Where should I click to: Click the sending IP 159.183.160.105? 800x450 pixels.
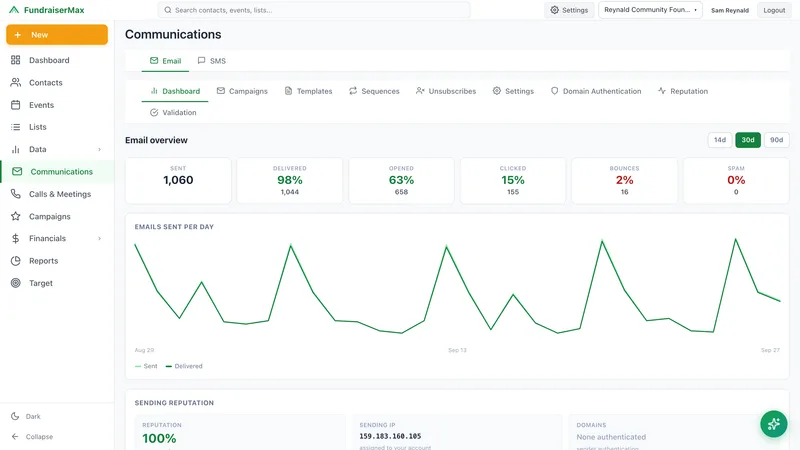(x=390, y=436)
